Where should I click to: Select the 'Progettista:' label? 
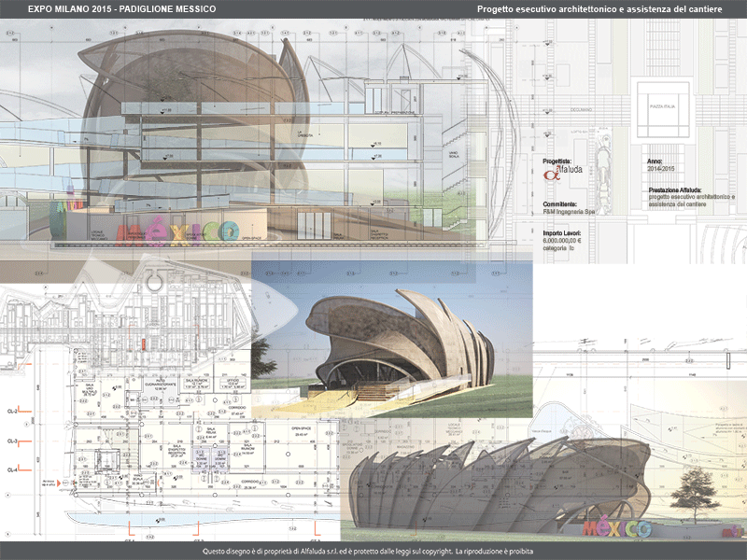pyautogui.click(x=557, y=161)
